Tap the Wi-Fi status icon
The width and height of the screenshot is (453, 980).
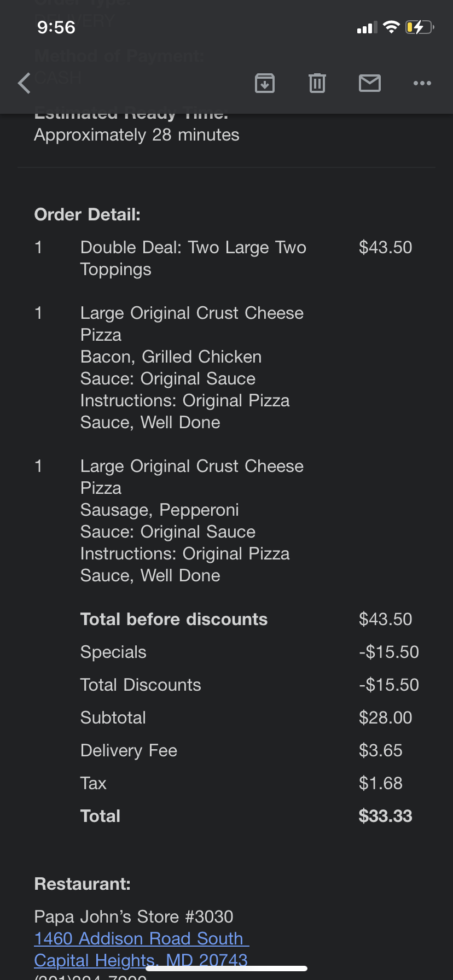click(x=391, y=27)
